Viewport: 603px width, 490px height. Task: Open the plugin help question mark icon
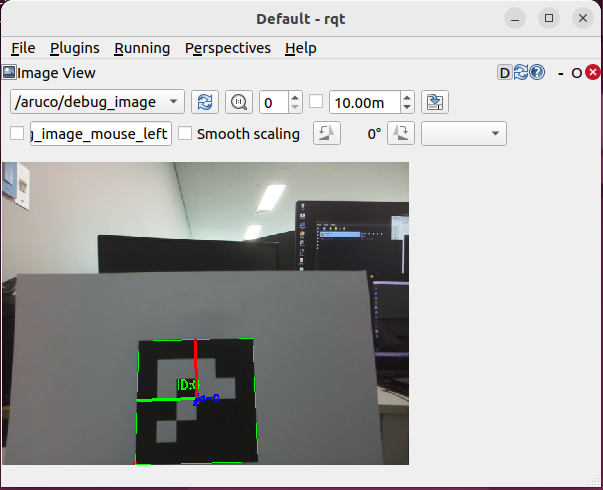pos(537,72)
